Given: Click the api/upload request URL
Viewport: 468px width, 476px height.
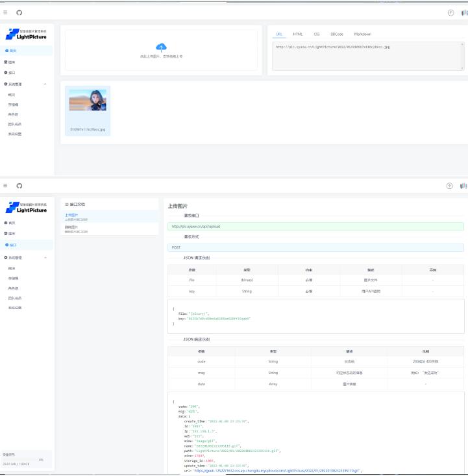Looking at the screenshot, I should coord(195,227).
